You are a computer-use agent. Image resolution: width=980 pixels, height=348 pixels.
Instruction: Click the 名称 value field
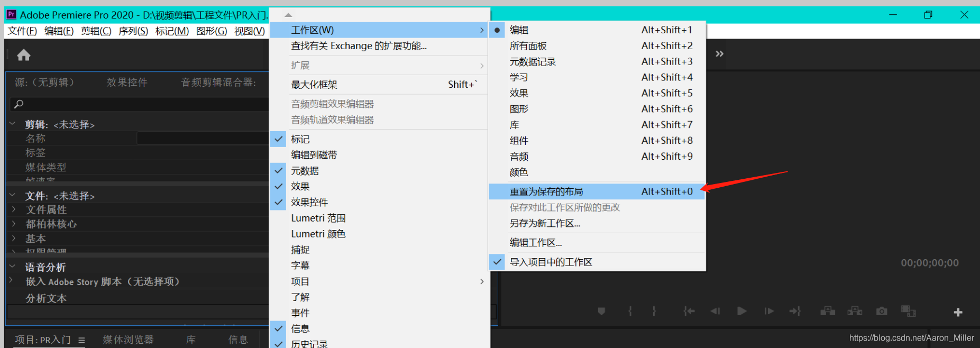coord(203,138)
